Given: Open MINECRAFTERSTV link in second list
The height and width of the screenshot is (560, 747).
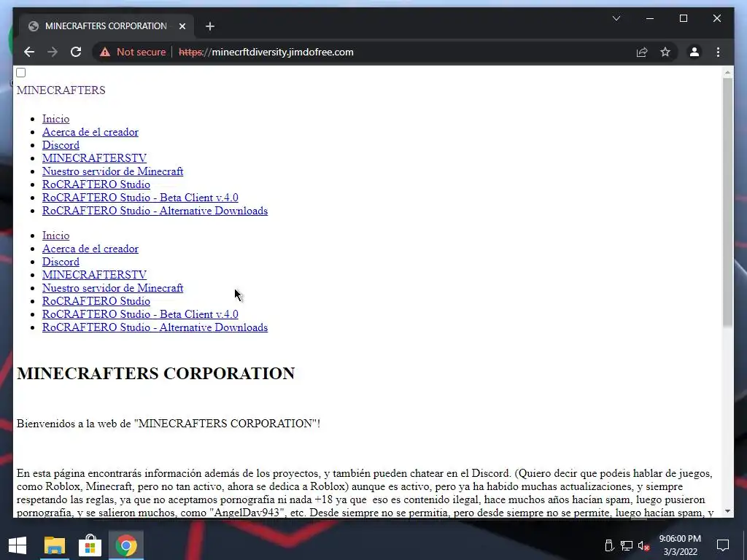Looking at the screenshot, I should tap(94, 275).
